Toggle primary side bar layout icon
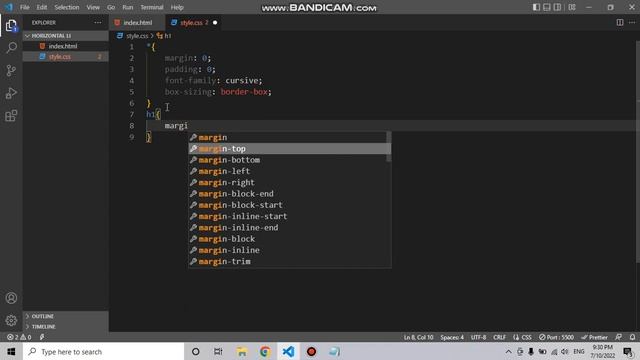Viewport: 640px width, 360px height. [536, 7]
